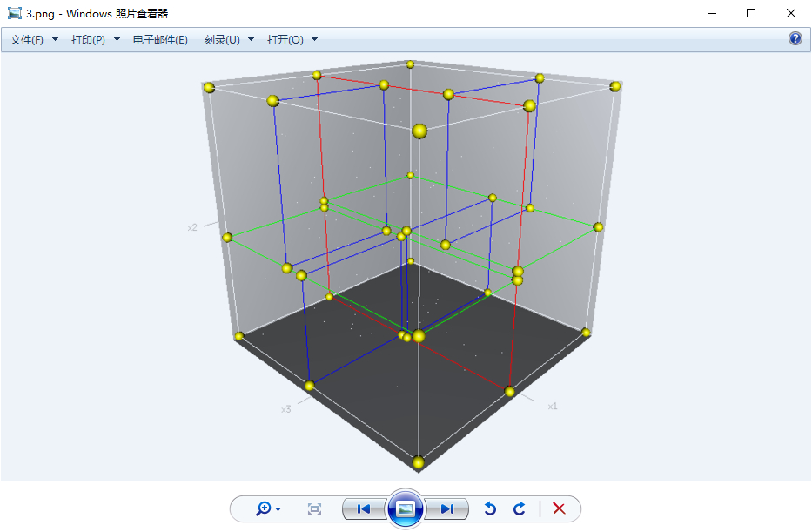Open the 文件(F) menu
The height and width of the screenshot is (532, 812).
[33, 40]
